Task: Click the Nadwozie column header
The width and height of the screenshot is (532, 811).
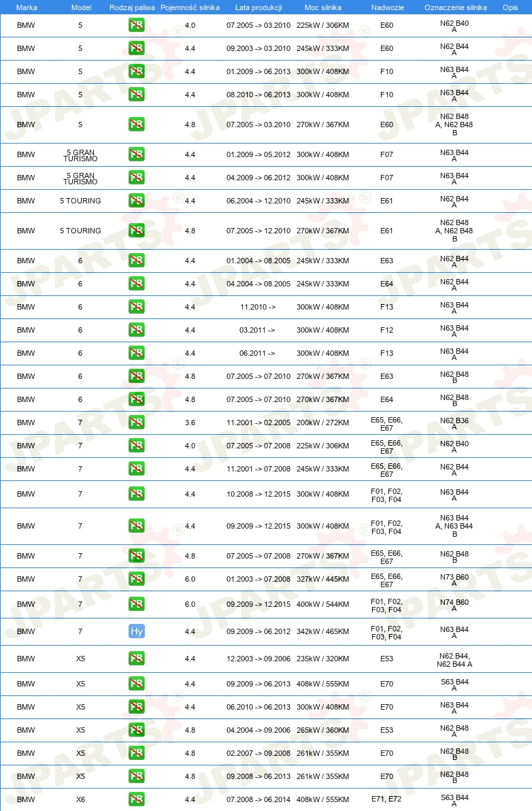Action: (x=387, y=7)
